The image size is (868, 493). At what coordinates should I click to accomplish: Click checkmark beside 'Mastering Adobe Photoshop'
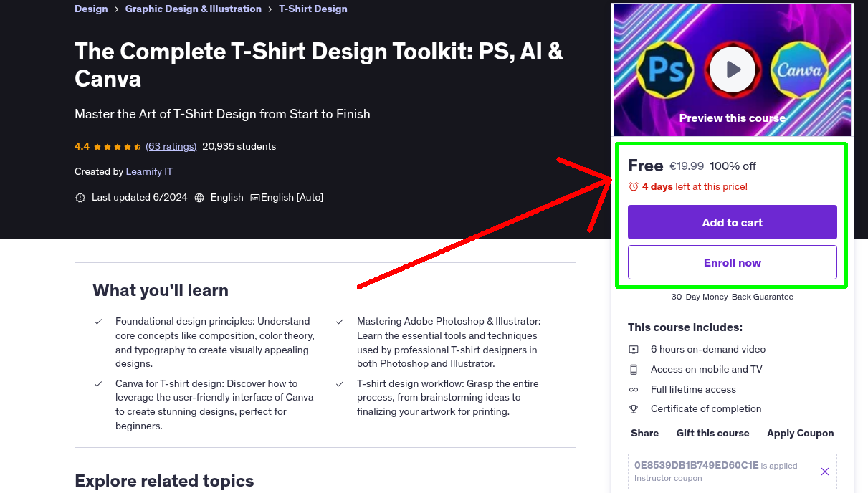coord(340,322)
